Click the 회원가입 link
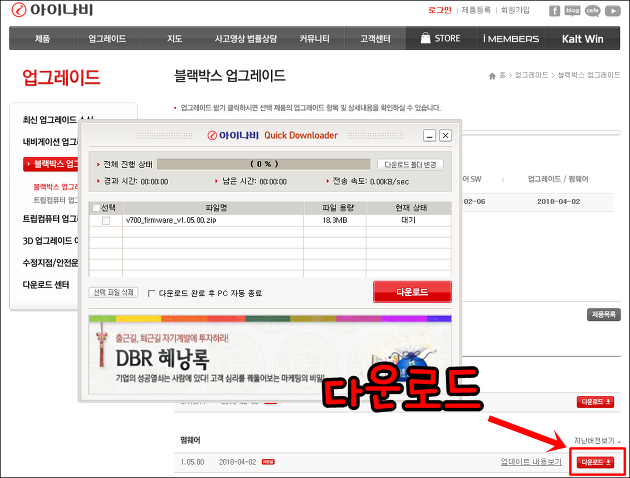This screenshot has width=630, height=478. point(515,10)
